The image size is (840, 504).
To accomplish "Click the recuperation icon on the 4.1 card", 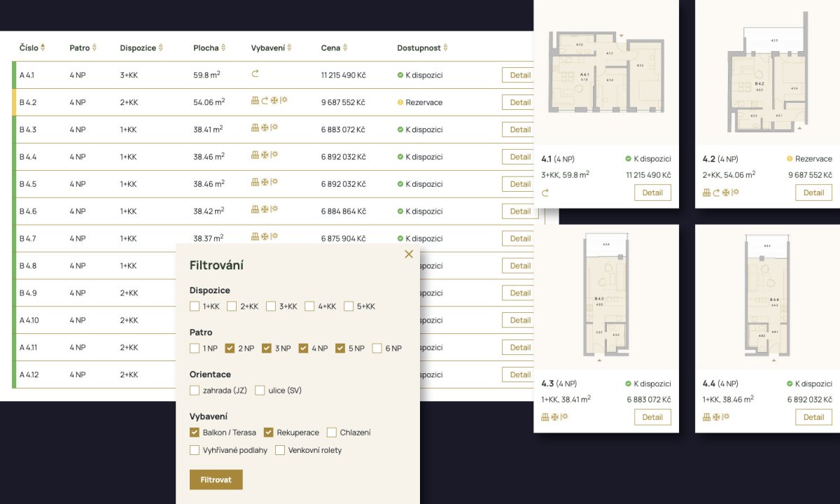I will pos(546,193).
